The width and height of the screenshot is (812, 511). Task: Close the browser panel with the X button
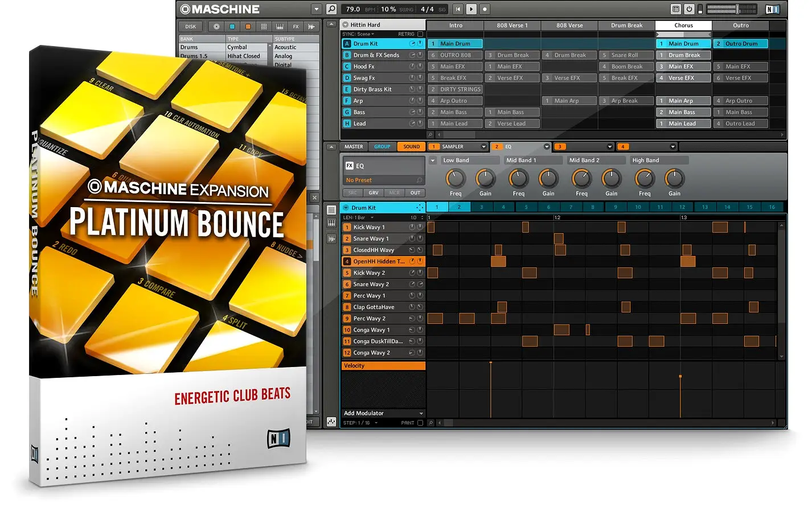314,197
